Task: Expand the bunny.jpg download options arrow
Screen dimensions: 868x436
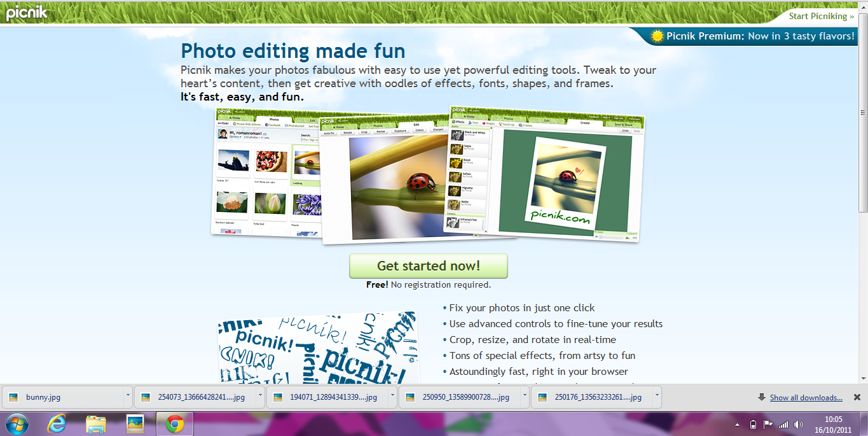Action: [128, 395]
